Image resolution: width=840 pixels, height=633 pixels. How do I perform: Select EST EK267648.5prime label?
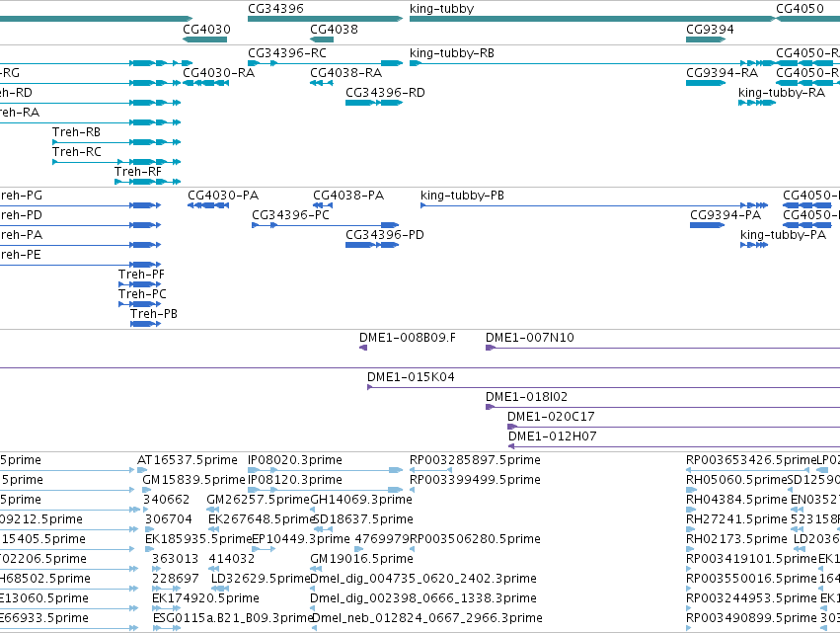[262, 519]
